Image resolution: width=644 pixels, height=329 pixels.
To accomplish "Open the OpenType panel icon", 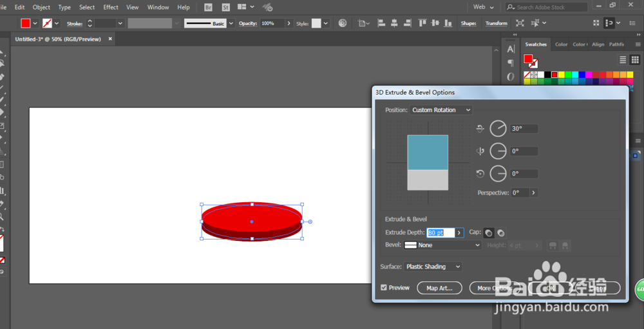I will [511, 77].
